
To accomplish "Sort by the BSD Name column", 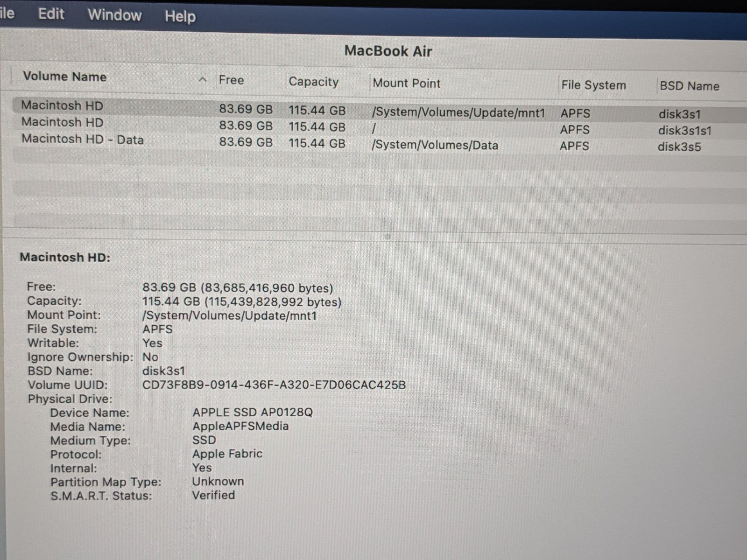I will [x=689, y=86].
